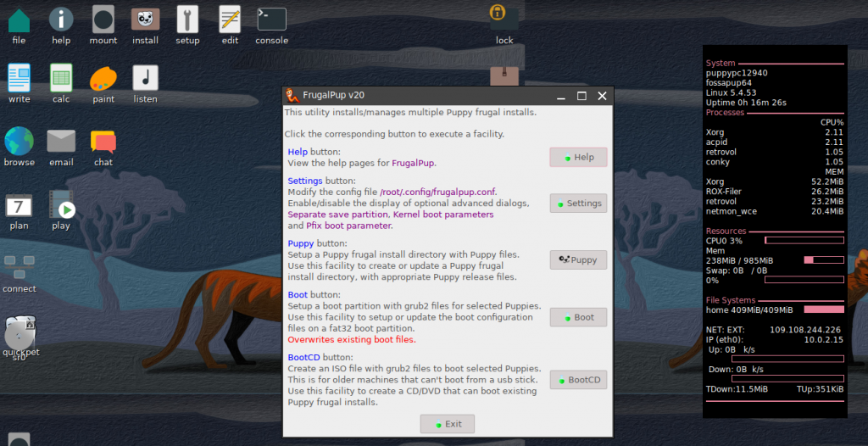This screenshot has width=868, height=446.
Task: Click the 'puppypc12940' hostname in Conky
Action: point(737,73)
